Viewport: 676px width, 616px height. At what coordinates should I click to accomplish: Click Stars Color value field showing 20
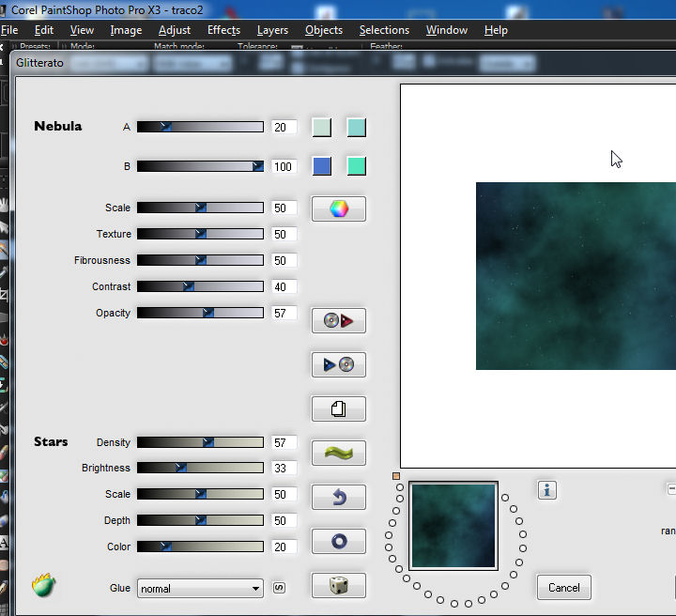[284, 547]
